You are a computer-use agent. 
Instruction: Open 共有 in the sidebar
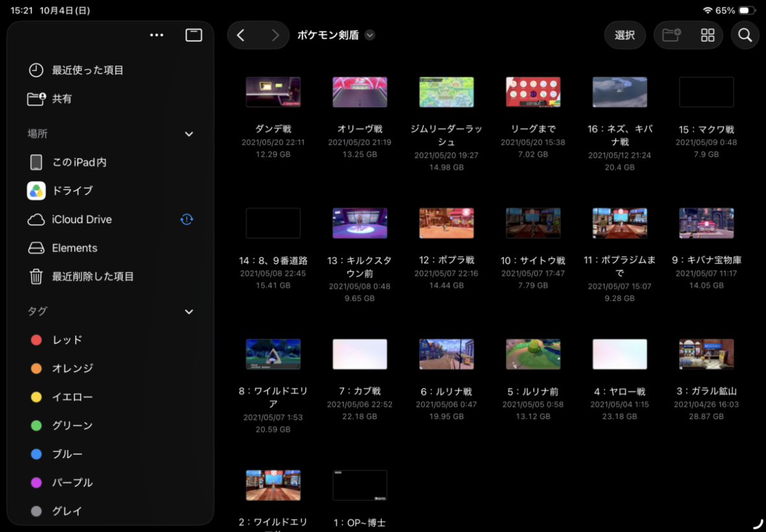click(110, 99)
